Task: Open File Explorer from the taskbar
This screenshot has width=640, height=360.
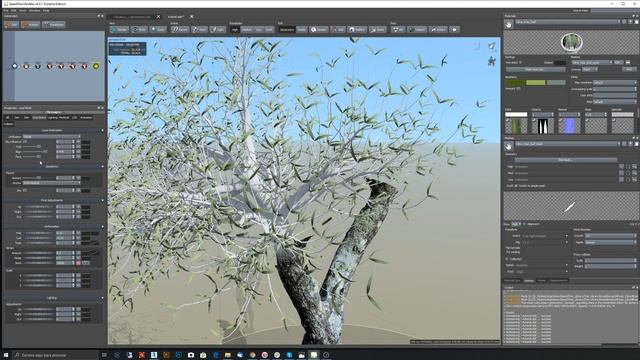Action: [227, 355]
